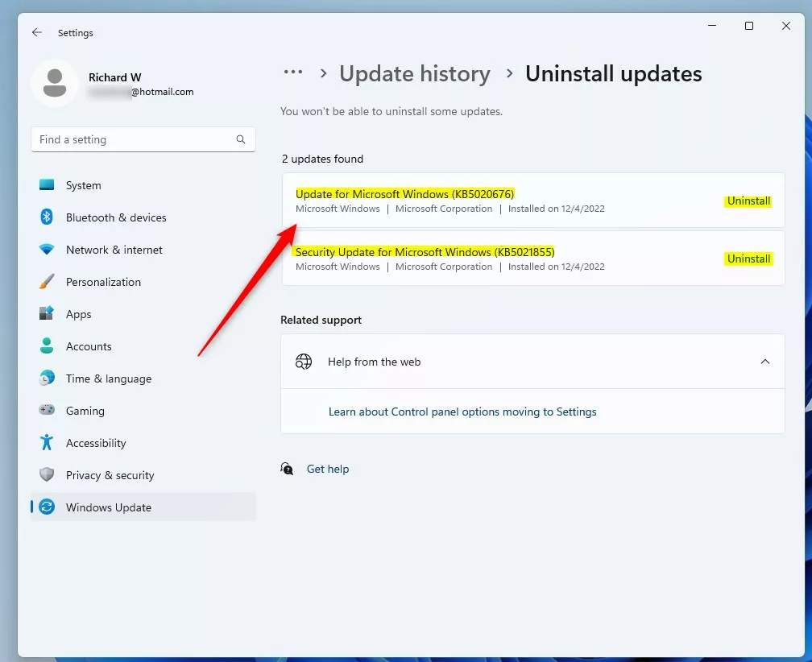The height and width of the screenshot is (662, 812).
Task: Open the user profile avatar picture
Action: pyautogui.click(x=55, y=83)
